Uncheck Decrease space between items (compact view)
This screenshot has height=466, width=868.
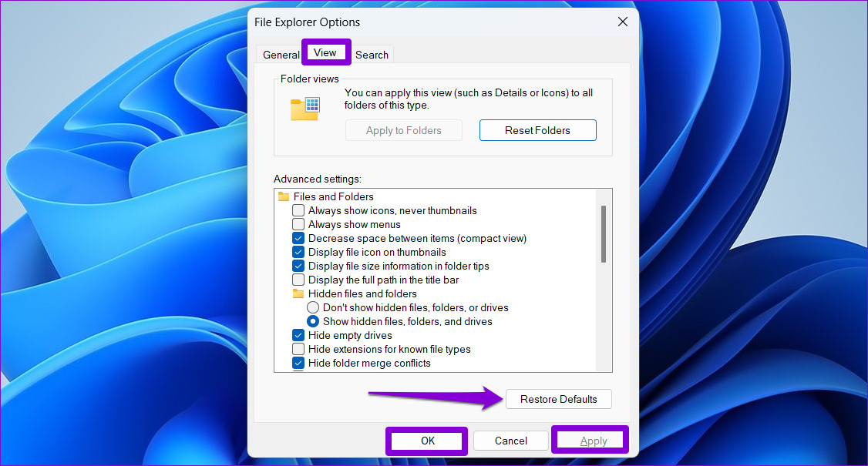coord(298,238)
